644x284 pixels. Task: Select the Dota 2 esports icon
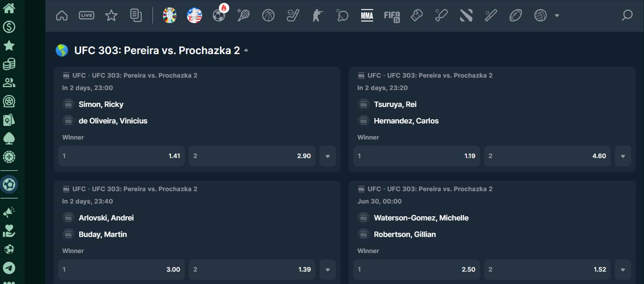(466, 16)
